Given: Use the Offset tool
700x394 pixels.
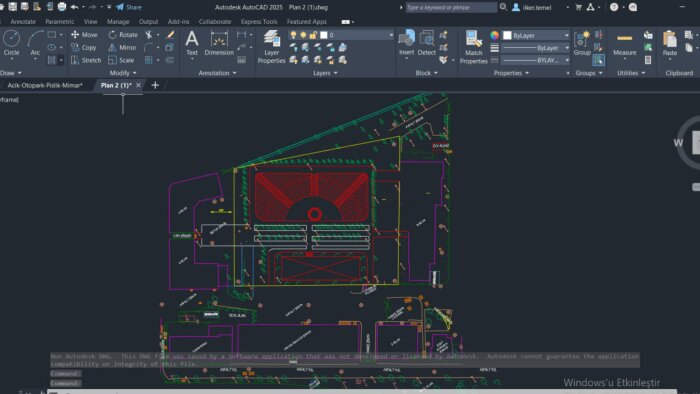Looking at the screenshot, I should [170, 60].
